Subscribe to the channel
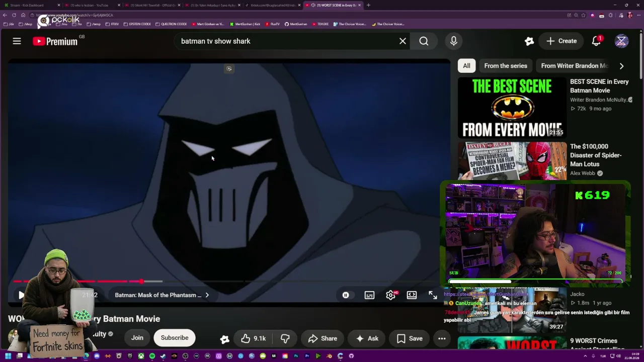Viewport: 644px width, 362px height. pos(175,338)
